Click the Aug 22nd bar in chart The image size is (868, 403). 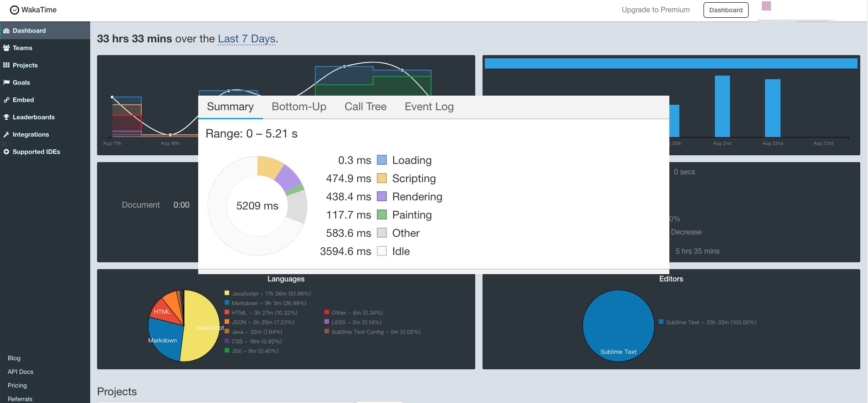point(772,108)
